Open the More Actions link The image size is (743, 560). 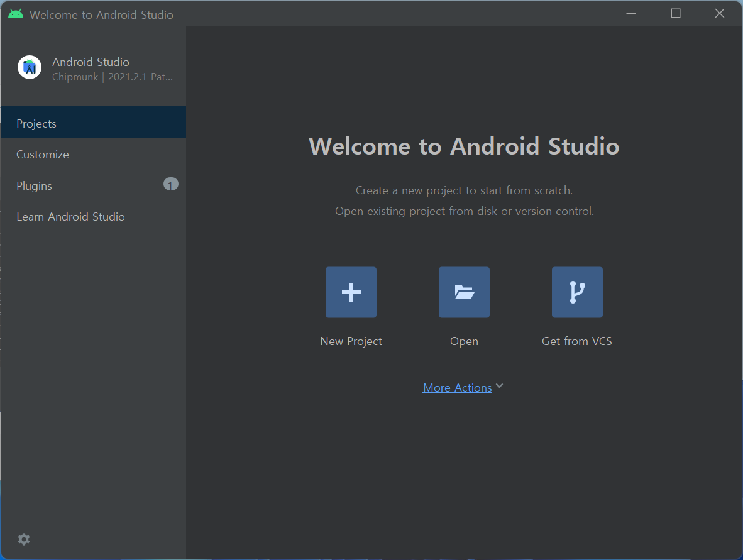[x=457, y=388]
